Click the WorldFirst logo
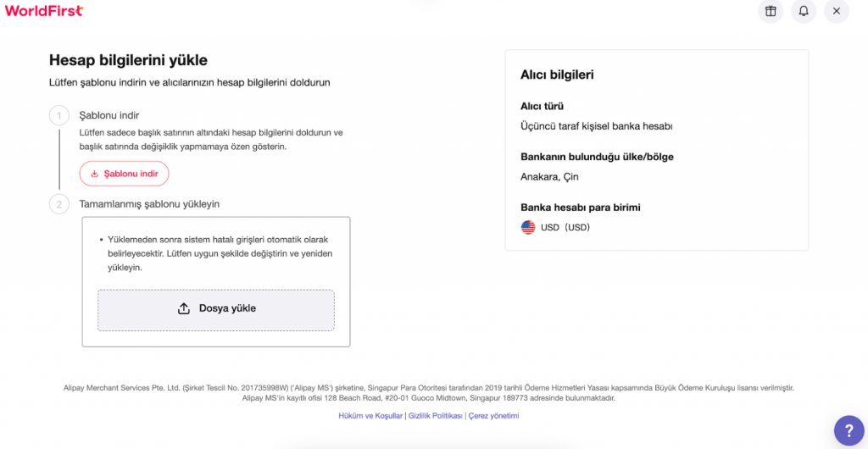Image resolution: width=868 pixels, height=449 pixels. (x=44, y=10)
